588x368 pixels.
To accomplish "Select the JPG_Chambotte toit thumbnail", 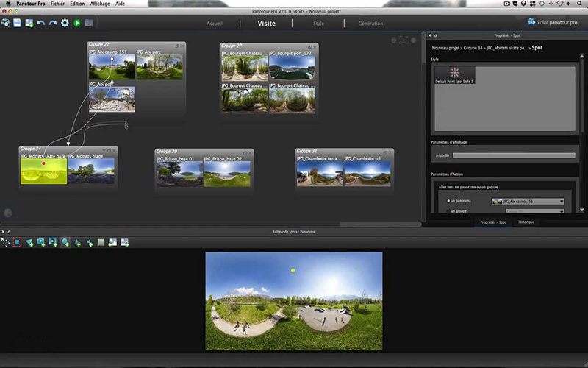I will point(367,174).
